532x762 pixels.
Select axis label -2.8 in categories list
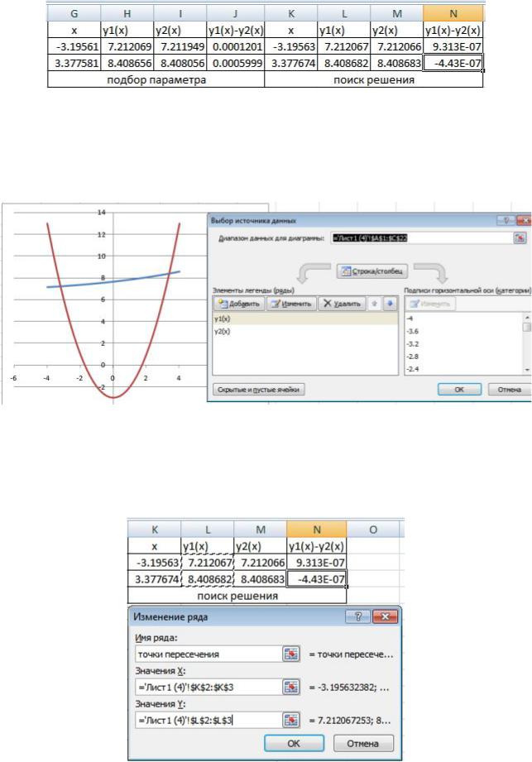[464, 357]
